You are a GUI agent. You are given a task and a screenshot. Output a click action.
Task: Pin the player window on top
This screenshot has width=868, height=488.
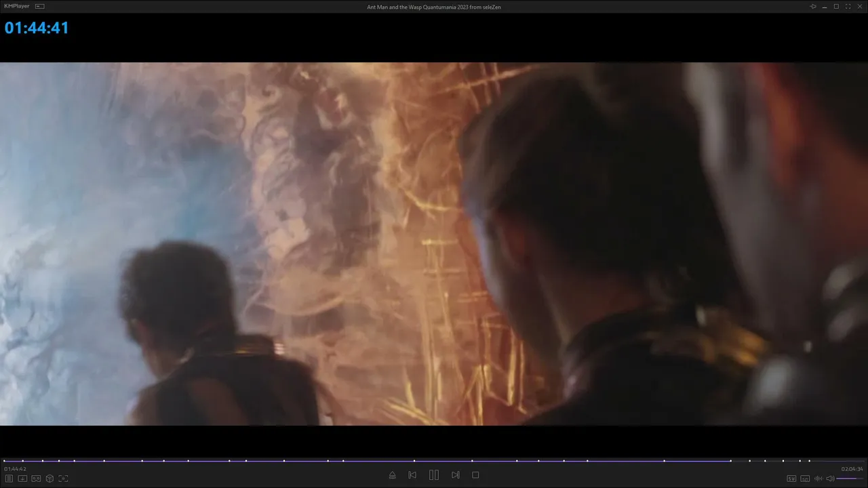[813, 6]
